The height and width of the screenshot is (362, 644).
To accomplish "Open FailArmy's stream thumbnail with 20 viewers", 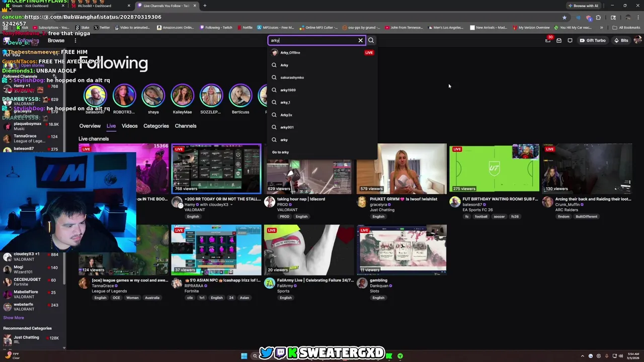I will coord(309,250).
